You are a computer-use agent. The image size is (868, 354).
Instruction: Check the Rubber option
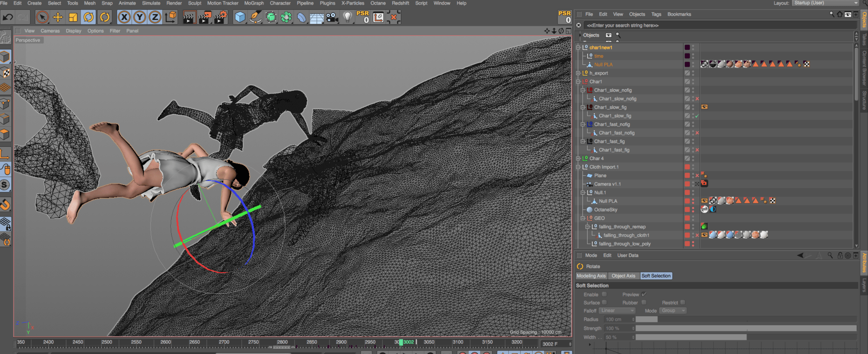(x=644, y=302)
